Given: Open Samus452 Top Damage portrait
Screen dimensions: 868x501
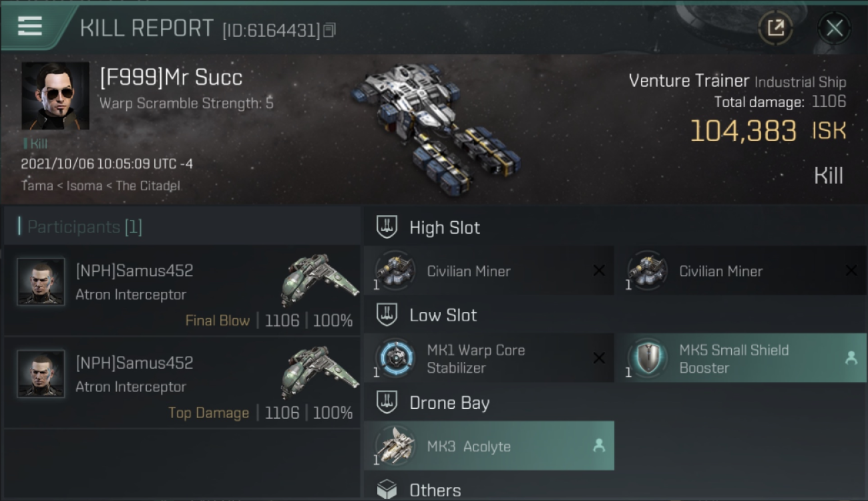Looking at the screenshot, I should (41, 374).
